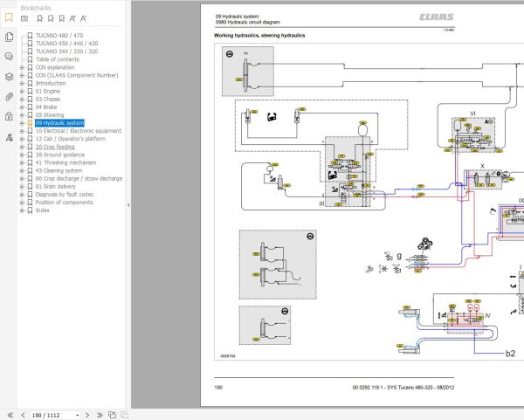
Task: Expand the 01 Engine bookmark
Action: click(x=21, y=91)
